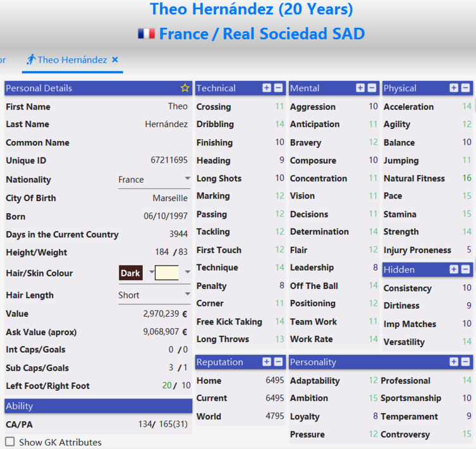
Task: Click the plus icon in Technical header
Action: tap(267, 88)
